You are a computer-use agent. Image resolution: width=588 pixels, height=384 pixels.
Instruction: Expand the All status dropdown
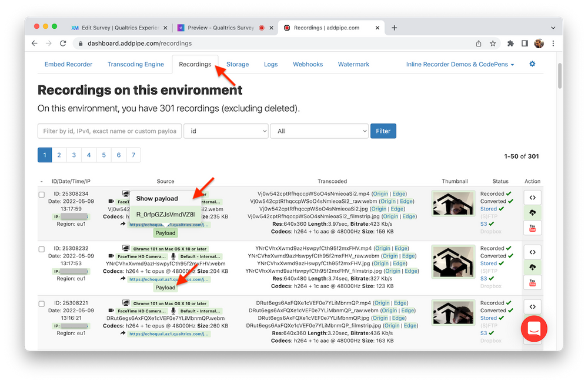(319, 131)
